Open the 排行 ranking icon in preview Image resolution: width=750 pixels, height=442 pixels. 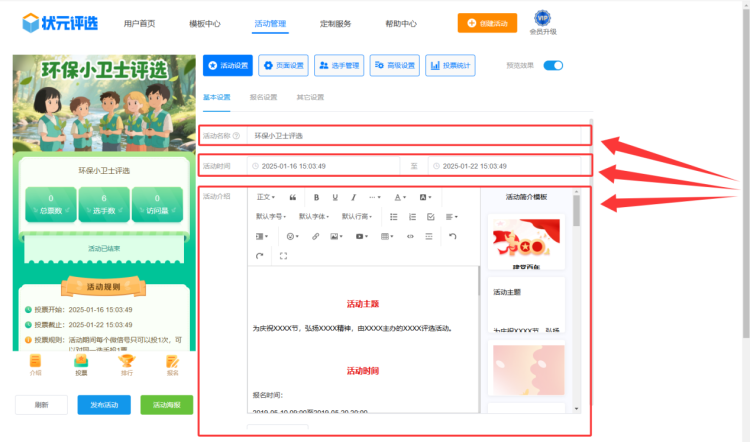126,364
